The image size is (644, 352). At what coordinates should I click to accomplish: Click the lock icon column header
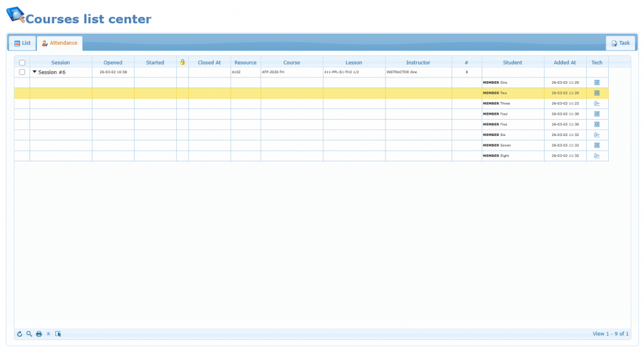pyautogui.click(x=182, y=62)
